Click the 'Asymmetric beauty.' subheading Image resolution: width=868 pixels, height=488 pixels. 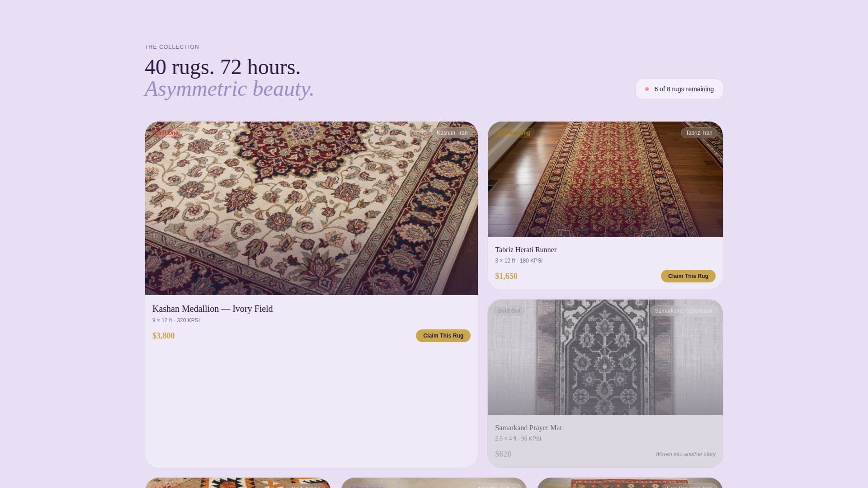229,89
